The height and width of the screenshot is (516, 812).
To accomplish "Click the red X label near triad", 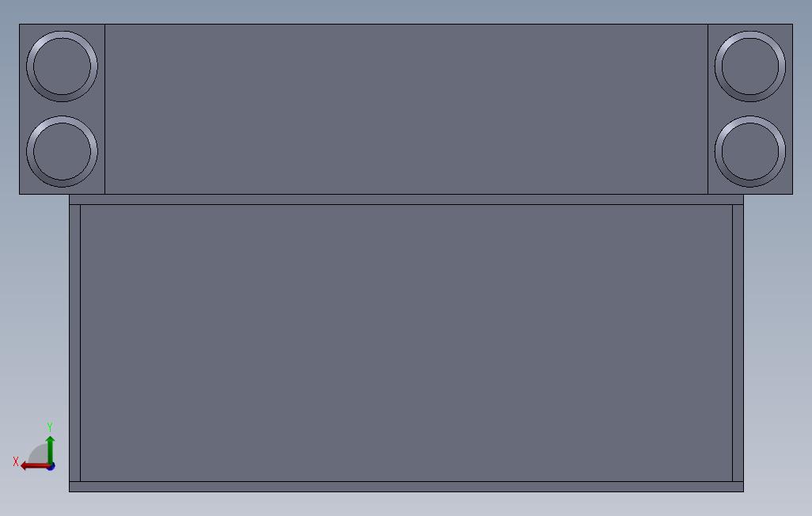I will [16, 461].
